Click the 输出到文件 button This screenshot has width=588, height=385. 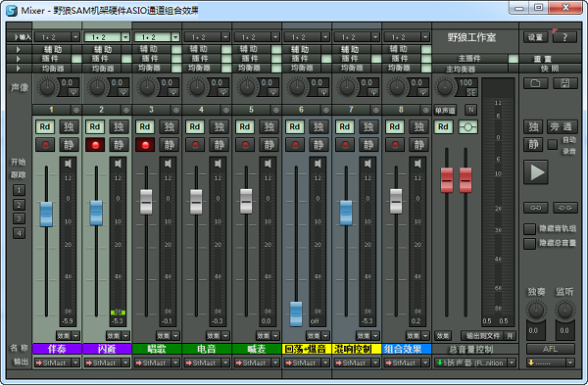click(483, 335)
